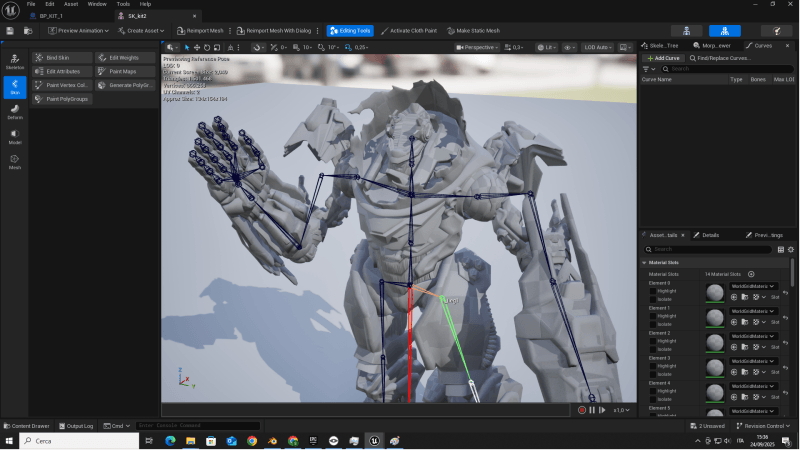This screenshot has height=450, width=800.
Task: Click the Reimport Mesh toolbar button
Action: point(204,31)
